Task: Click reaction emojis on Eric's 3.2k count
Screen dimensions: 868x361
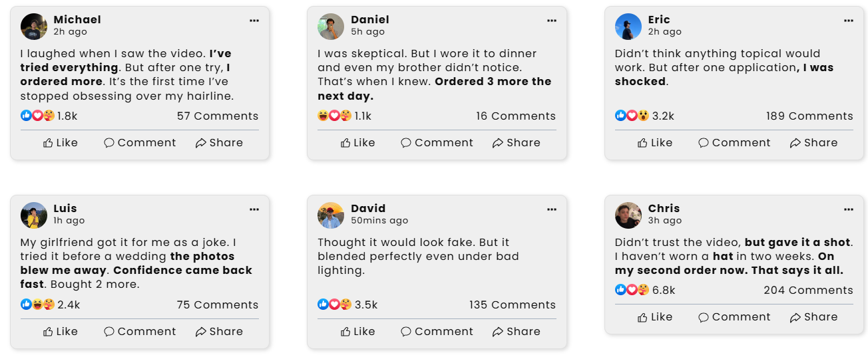Action: coord(632,116)
